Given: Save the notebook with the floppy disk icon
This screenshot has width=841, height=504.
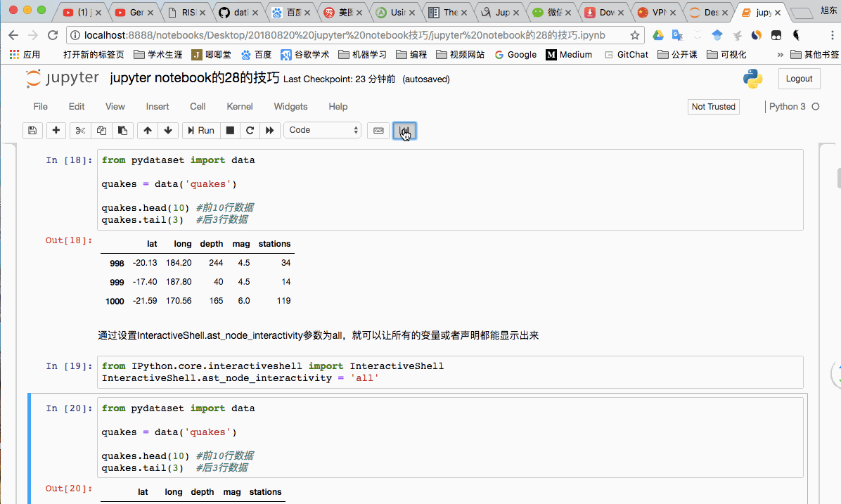Looking at the screenshot, I should tap(32, 130).
